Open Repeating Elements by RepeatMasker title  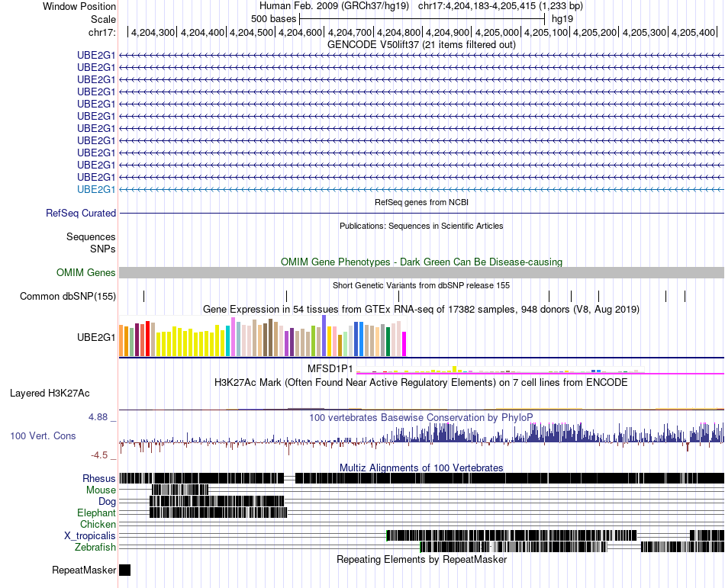tap(421, 559)
